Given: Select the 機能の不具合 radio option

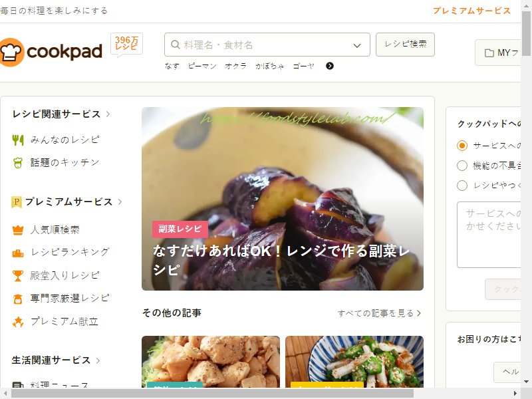Looking at the screenshot, I should click(x=462, y=166).
